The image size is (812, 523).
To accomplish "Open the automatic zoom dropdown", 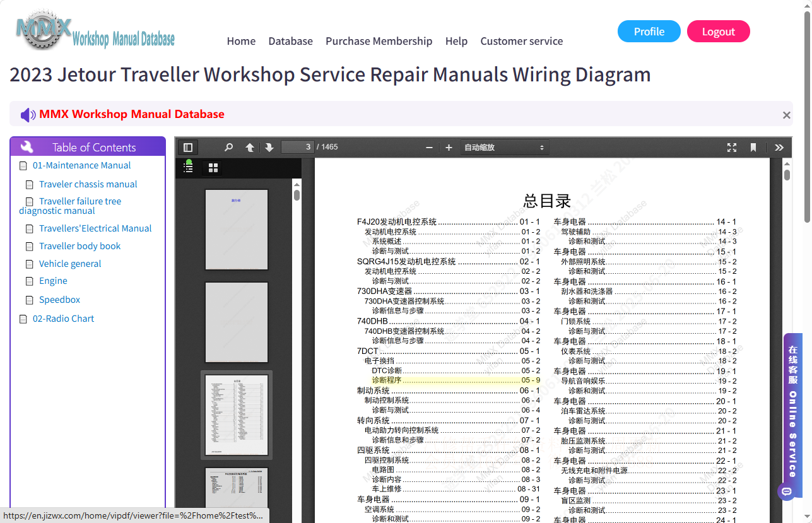I will point(504,148).
